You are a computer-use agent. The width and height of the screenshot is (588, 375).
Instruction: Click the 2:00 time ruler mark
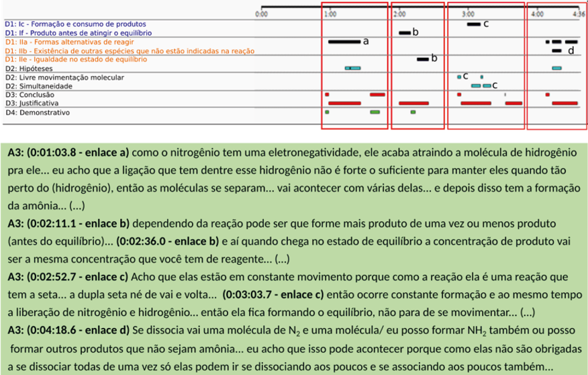(399, 13)
